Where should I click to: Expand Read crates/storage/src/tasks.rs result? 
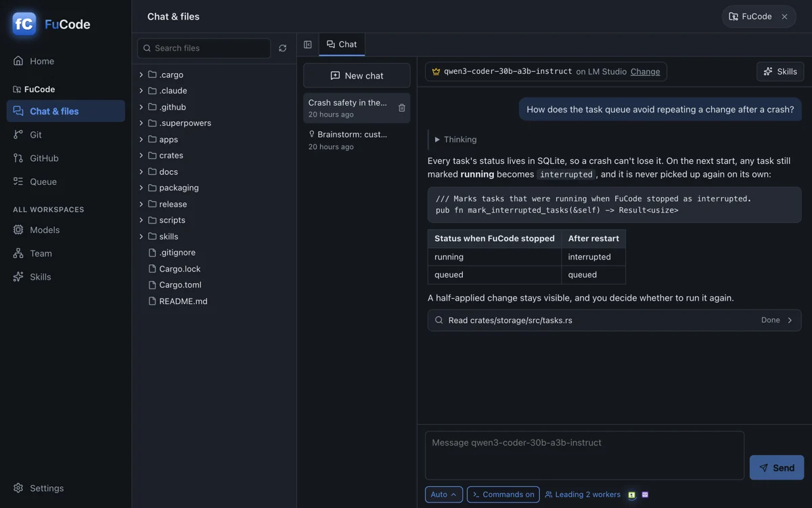coord(614,320)
